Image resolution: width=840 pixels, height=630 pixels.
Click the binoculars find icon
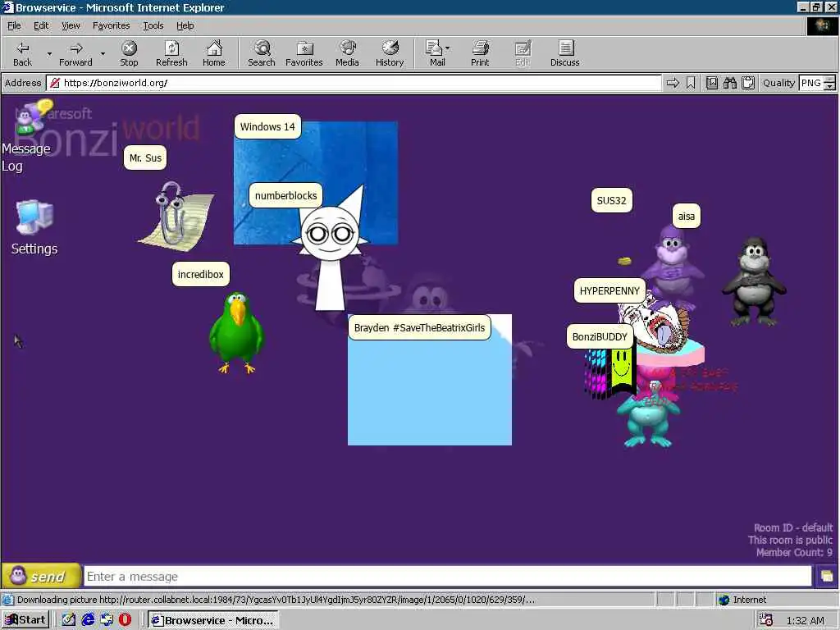[729, 83]
